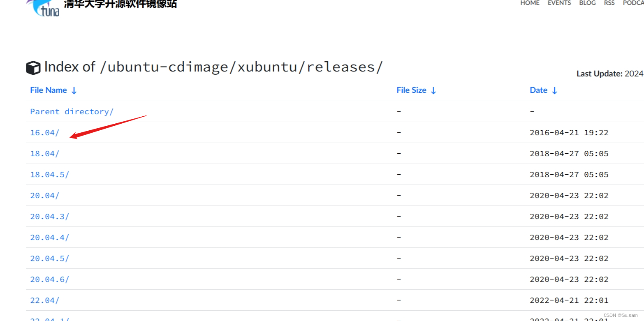Go to Parent directory/
This screenshot has height=321, width=644.
coord(72,111)
